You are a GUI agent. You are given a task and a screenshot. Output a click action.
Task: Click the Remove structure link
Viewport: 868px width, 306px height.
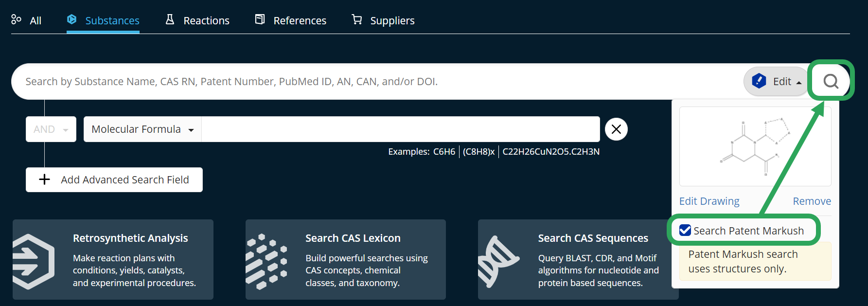coord(812,201)
